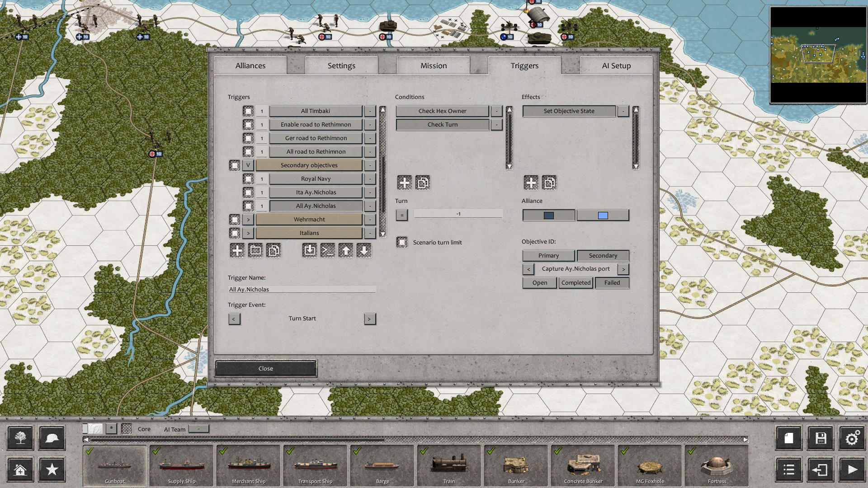The width and height of the screenshot is (868, 488).
Task: Move selected trigger up
Action: pos(346,250)
